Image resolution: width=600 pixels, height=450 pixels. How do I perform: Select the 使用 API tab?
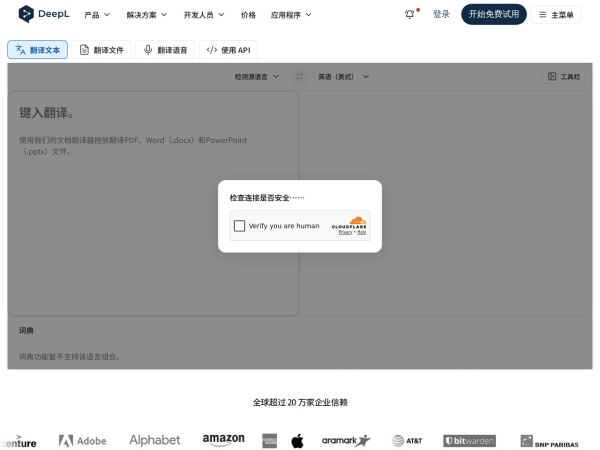228,50
